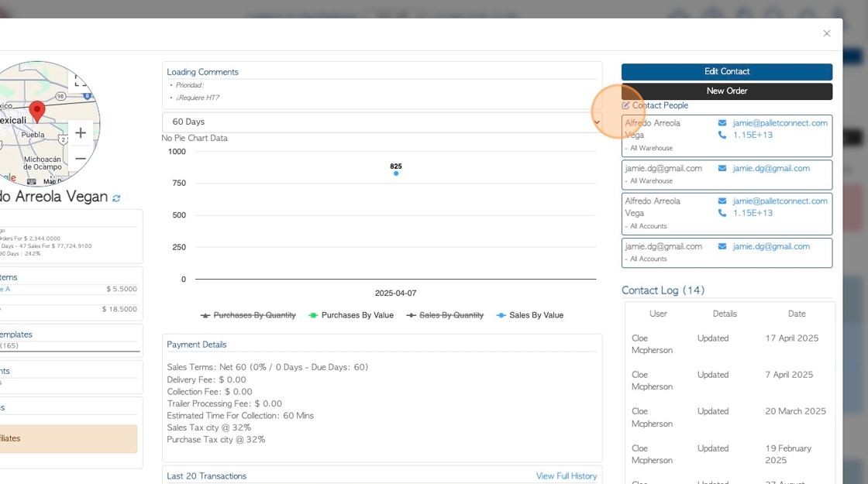Toggle Purchases By Value legend series

[351, 315]
